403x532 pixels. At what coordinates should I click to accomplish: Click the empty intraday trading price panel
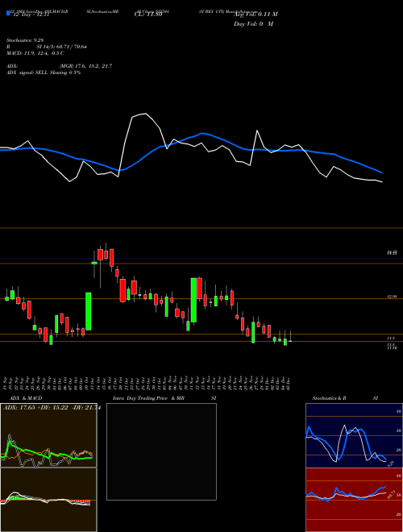[161, 451]
